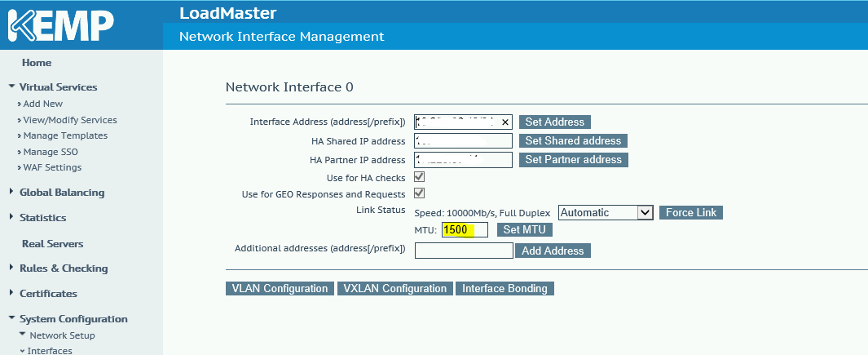Open View/Modify Services
This screenshot has height=355, width=868.
tap(70, 120)
